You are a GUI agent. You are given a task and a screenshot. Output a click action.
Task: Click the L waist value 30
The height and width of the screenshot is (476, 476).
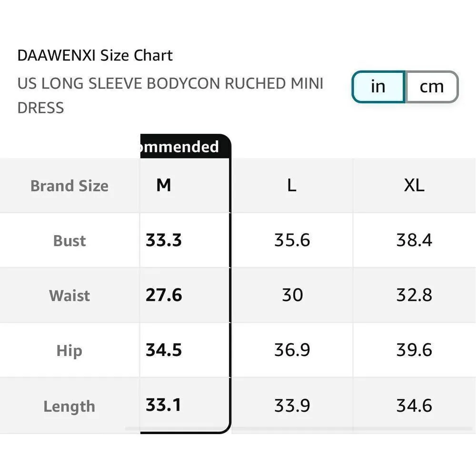[292, 295]
